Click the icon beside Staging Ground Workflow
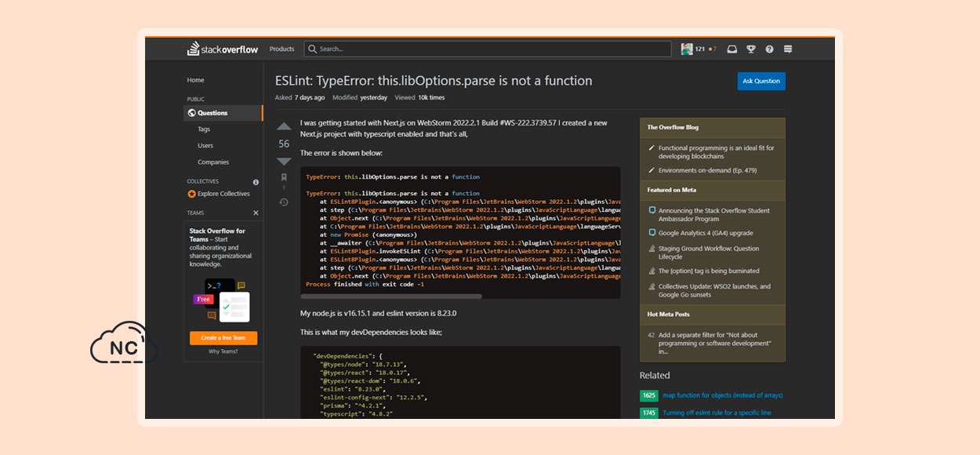 [652, 249]
